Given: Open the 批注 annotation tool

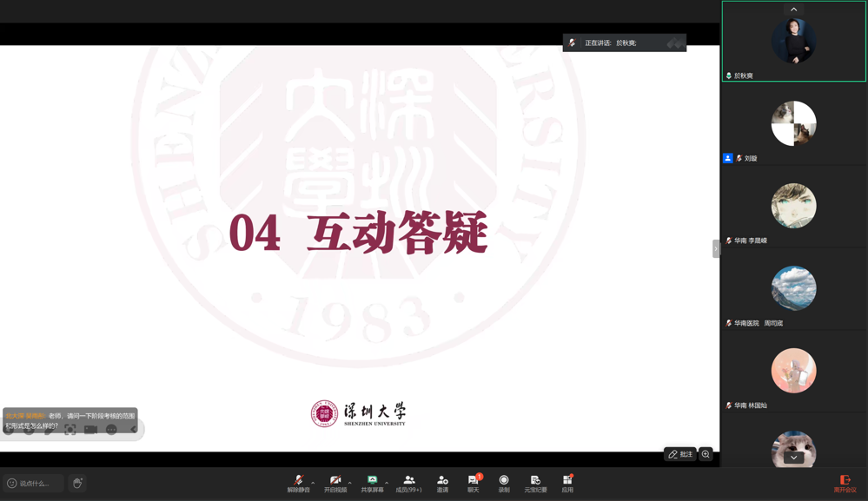Looking at the screenshot, I should pos(680,454).
